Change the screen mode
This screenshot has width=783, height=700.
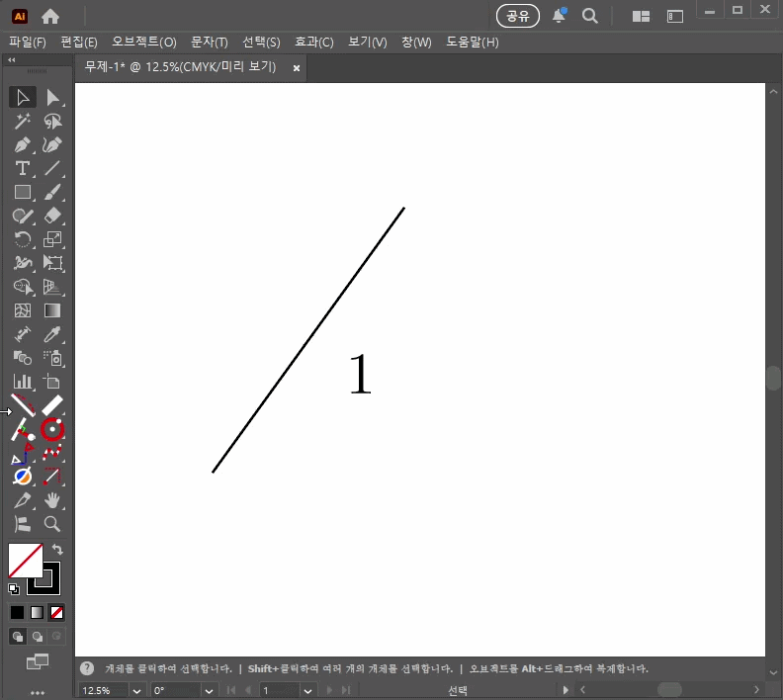[38, 661]
